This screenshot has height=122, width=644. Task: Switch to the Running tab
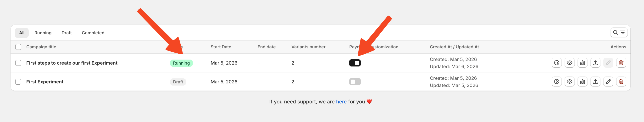click(x=43, y=33)
